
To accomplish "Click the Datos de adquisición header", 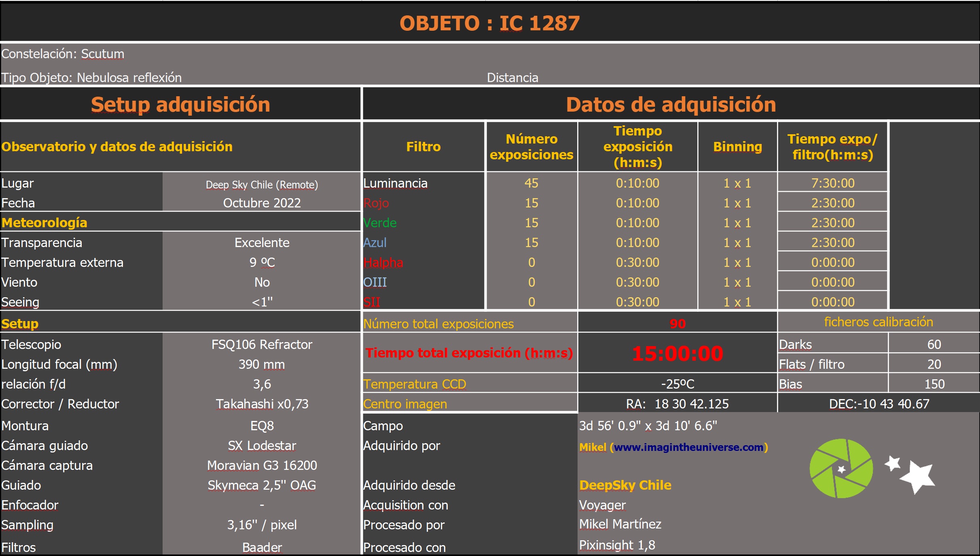I will [x=671, y=104].
